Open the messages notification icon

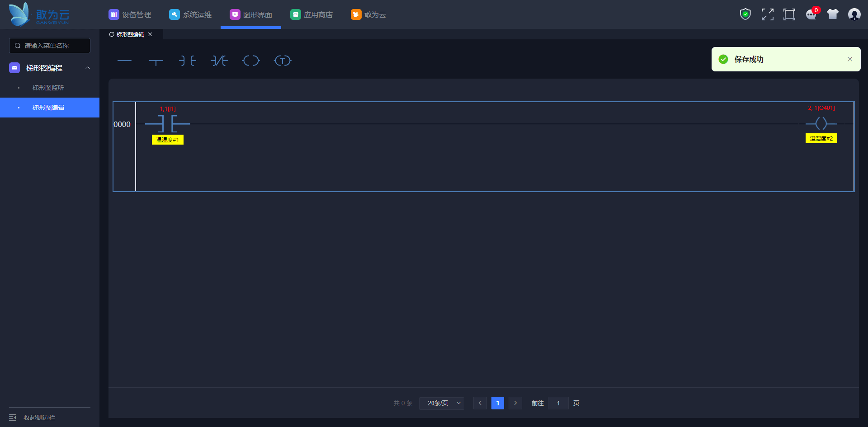[x=811, y=14]
